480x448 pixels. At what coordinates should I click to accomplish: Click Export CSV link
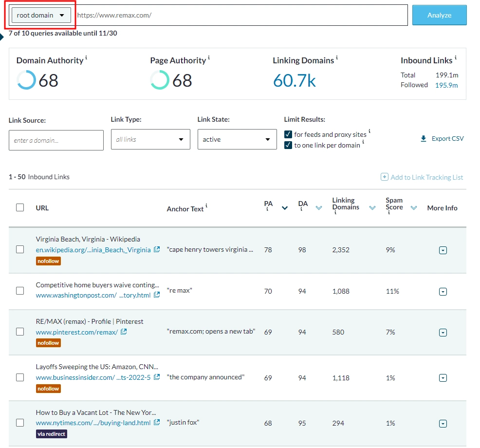(447, 139)
